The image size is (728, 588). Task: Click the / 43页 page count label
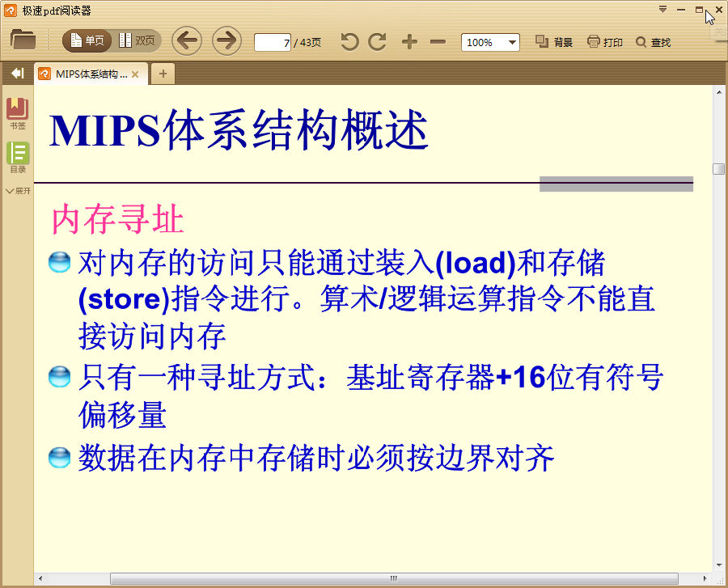[307, 43]
